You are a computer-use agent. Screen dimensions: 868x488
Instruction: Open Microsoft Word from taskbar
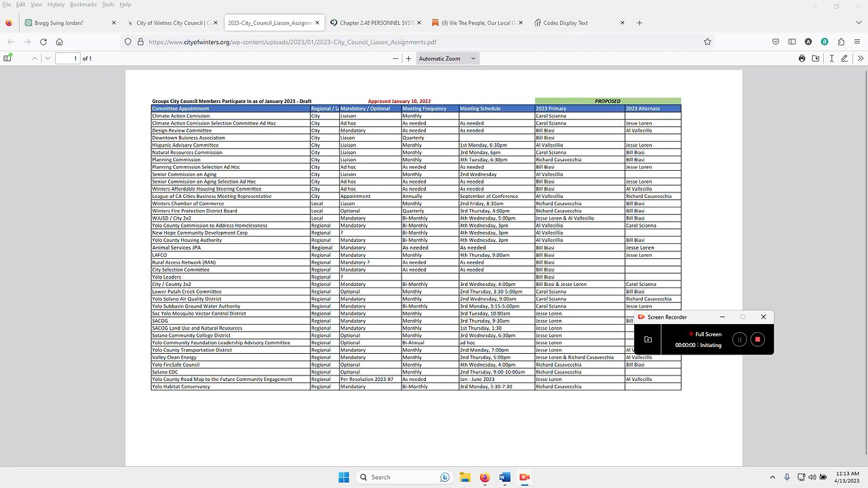(x=504, y=476)
